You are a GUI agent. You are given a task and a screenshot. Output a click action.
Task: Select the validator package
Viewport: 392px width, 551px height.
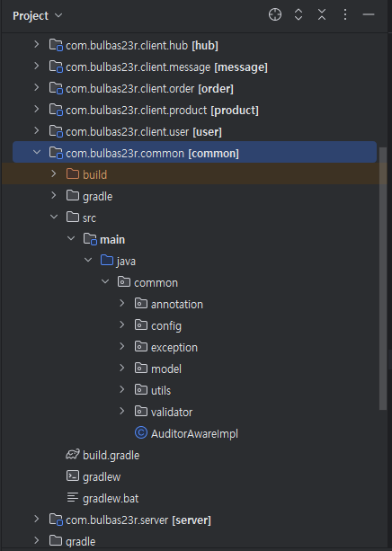tap(172, 412)
